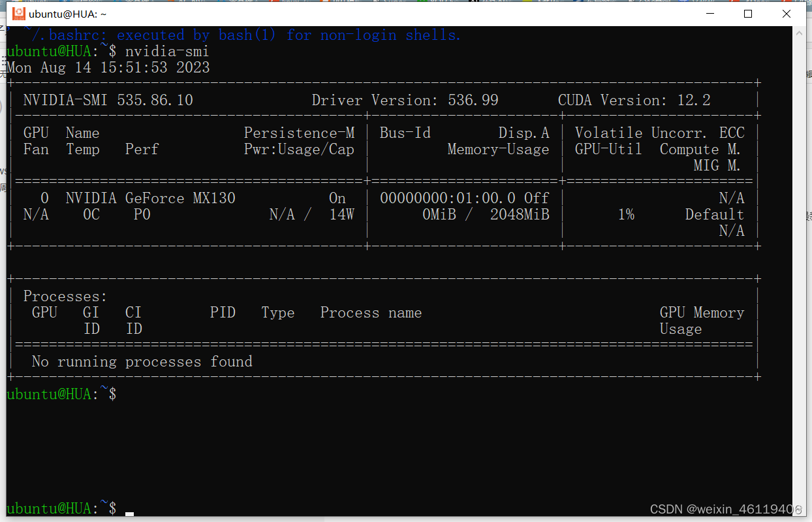812x522 pixels.
Task: Click the Mon Aug 14 timestamp line
Action: [x=108, y=67]
